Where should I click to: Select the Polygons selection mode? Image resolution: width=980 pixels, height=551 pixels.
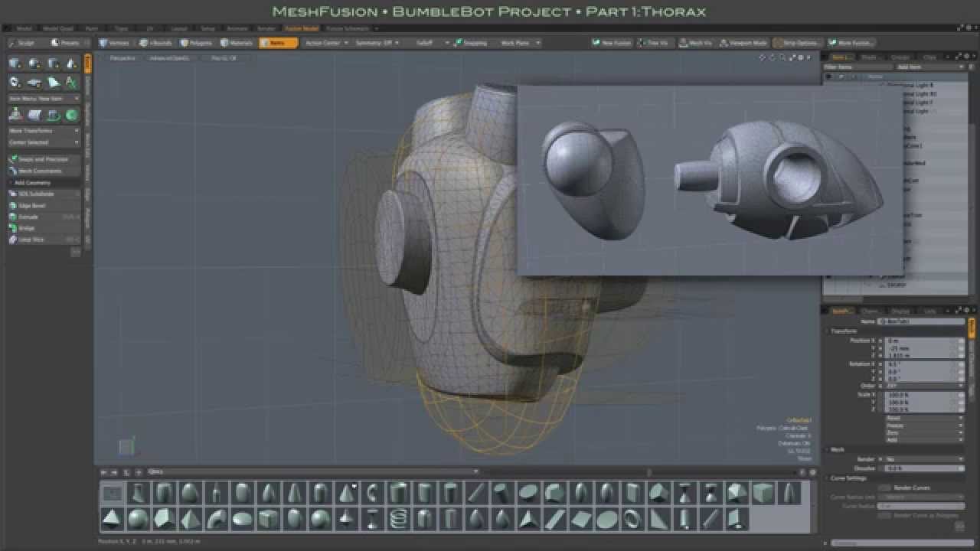click(x=197, y=43)
